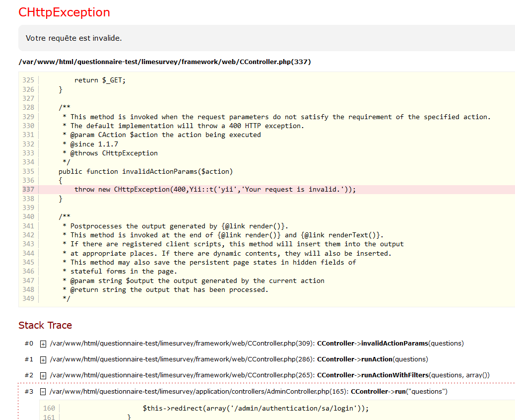Click code line 335 invalidActionParams function
Viewport: 515px width, 420px height.
145,171
